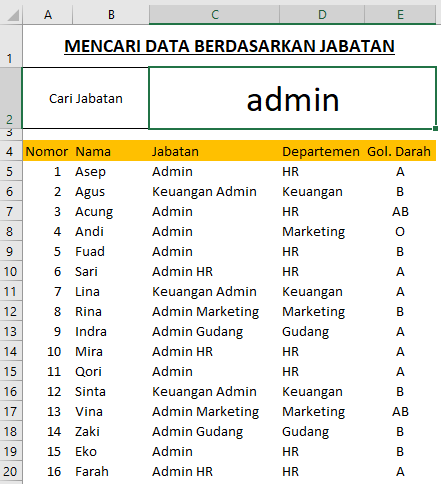Screen dimensions: 441x484
Task: Select row 20 header
Action: [x=11, y=471]
